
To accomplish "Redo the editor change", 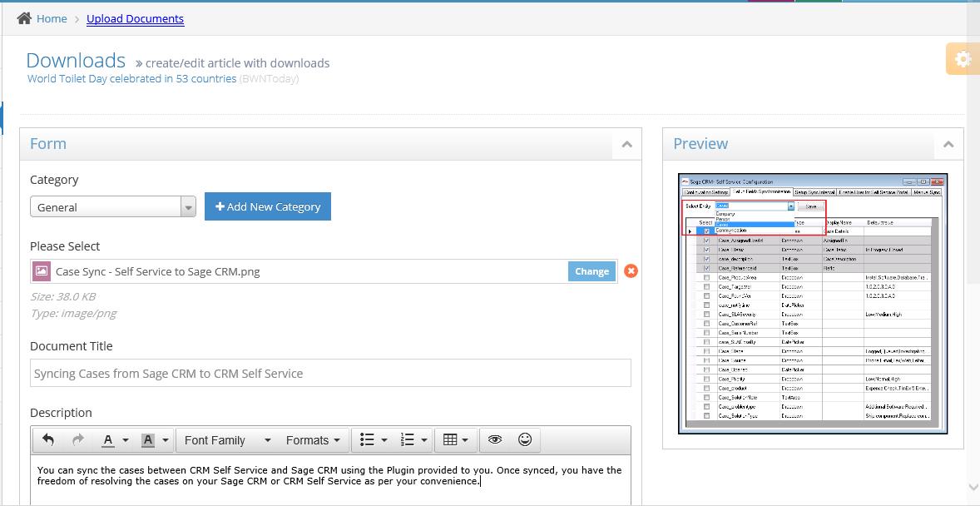I will point(78,439).
